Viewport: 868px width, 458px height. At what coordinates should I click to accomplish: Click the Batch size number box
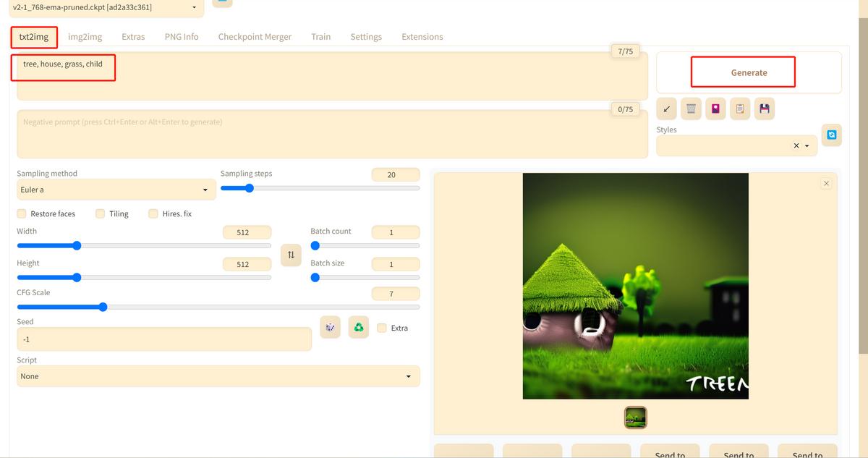coord(396,264)
